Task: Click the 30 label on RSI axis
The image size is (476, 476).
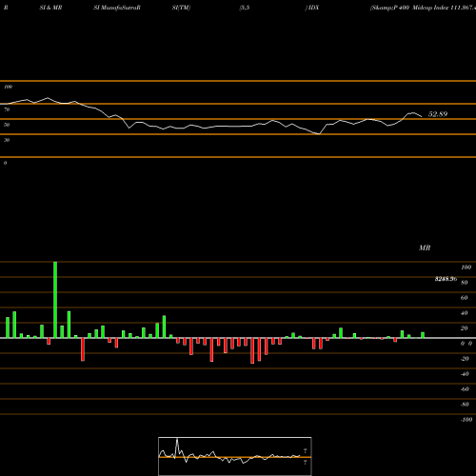Action: pos(7,140)
